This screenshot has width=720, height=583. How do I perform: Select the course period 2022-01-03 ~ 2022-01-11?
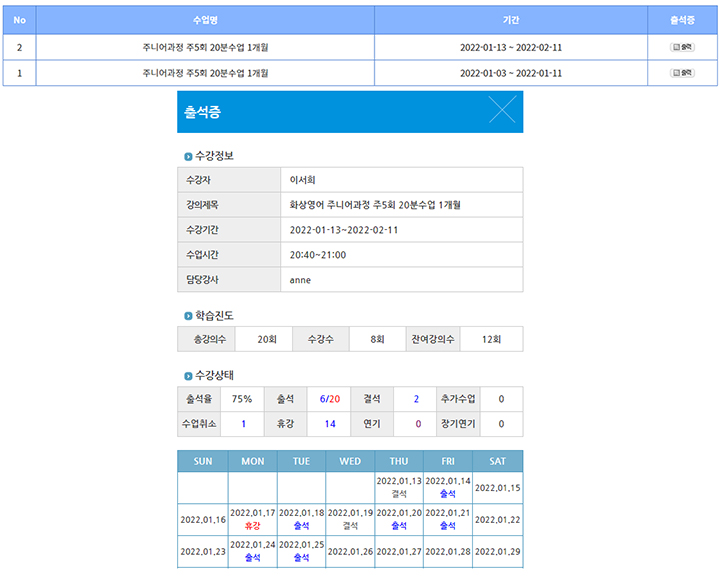(510, 73)
